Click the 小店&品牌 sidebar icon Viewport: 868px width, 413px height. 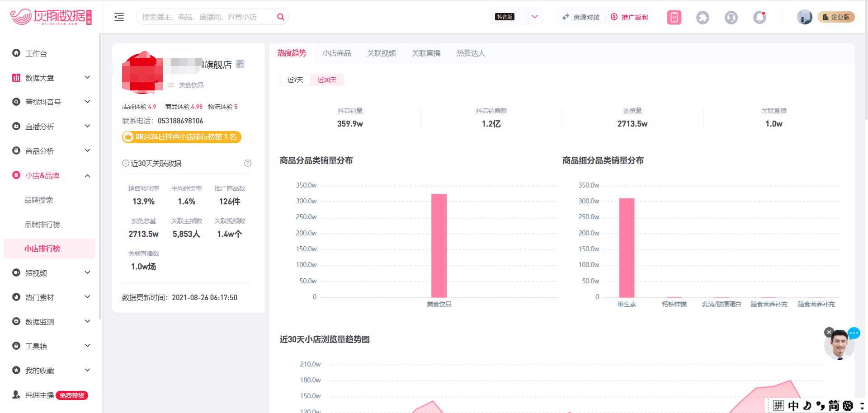(x=16, y=175)
